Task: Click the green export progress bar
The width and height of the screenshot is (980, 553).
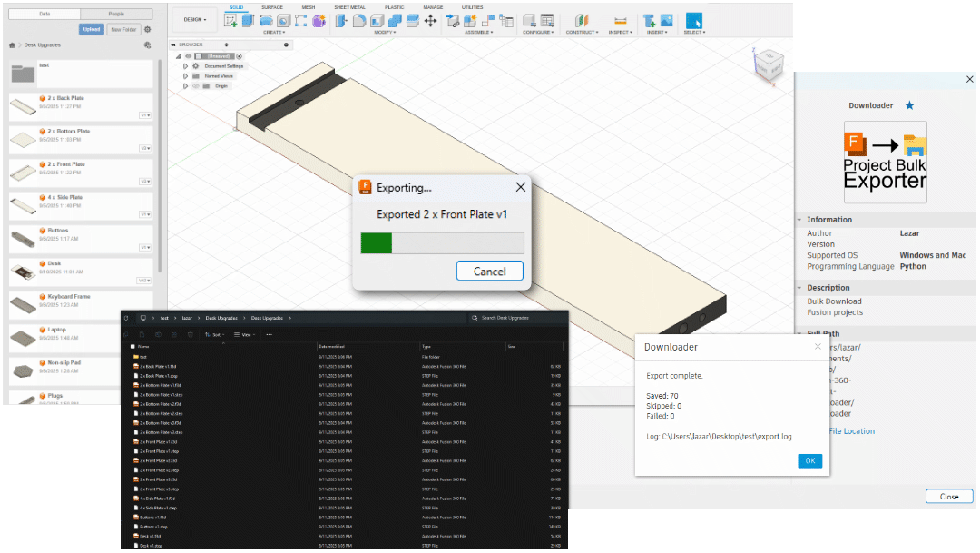Action: pos(442,242)
